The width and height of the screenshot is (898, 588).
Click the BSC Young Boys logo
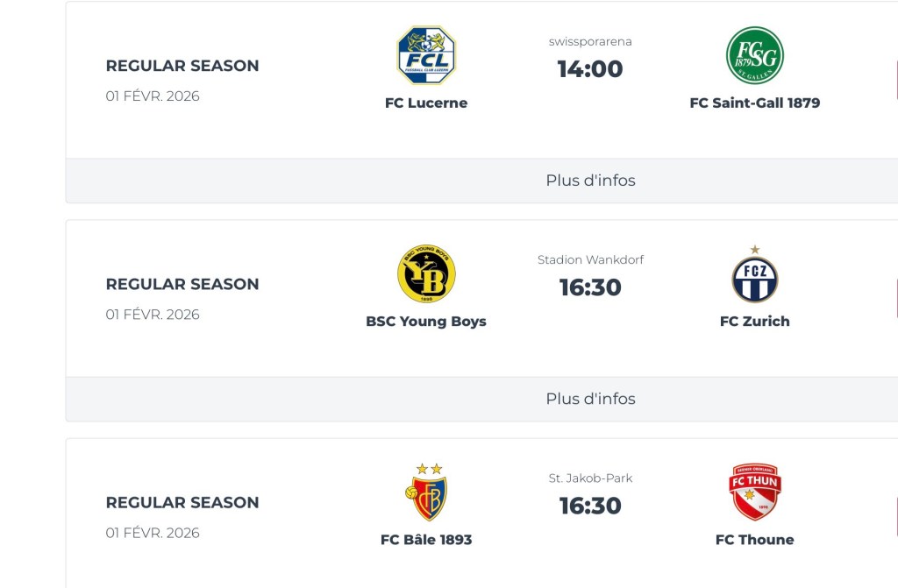pyautogui.click(x=426, y=274)
